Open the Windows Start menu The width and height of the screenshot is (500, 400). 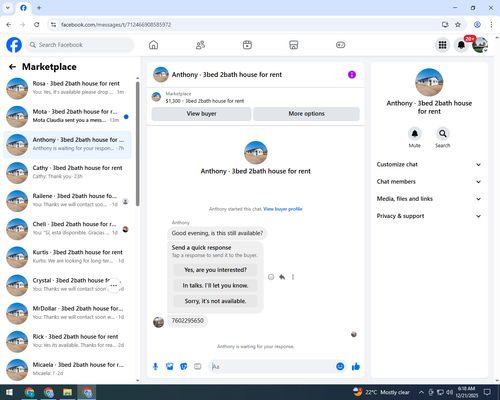click(9, 392)
